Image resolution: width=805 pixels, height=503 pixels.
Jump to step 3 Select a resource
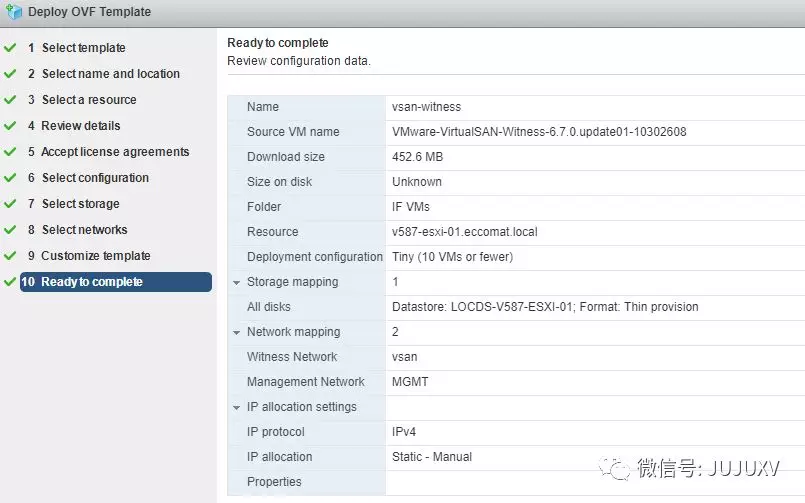click(x=89, y=100)
